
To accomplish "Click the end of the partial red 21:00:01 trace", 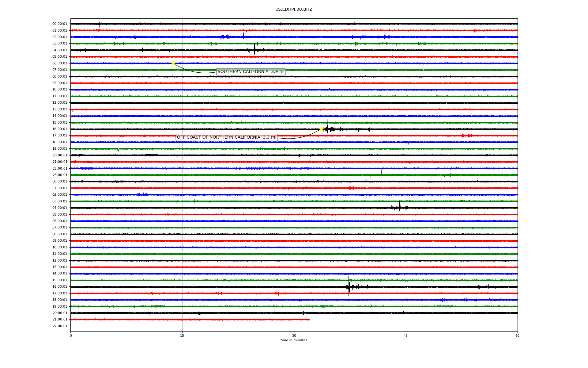I will [x=309, y=320].
